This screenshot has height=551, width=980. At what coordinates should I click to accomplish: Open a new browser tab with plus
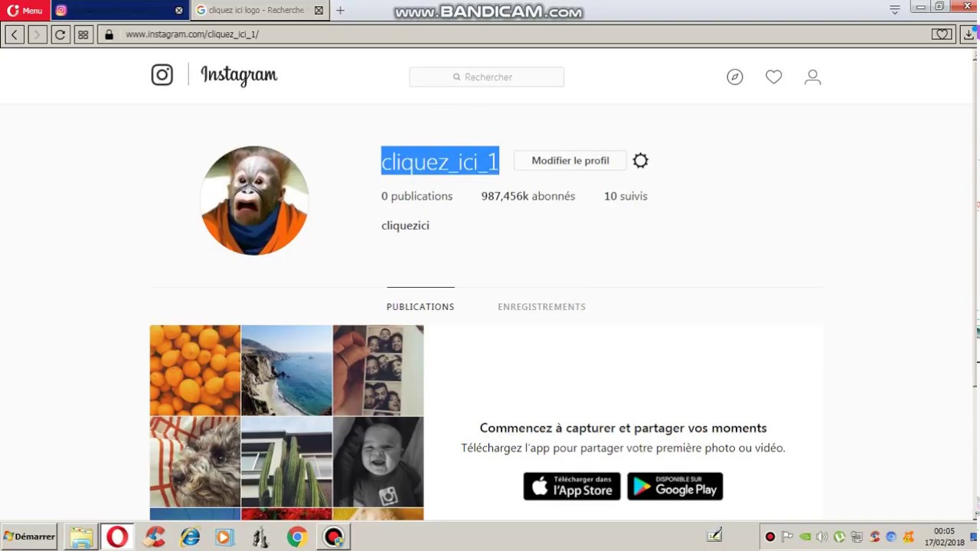pyautogui.click(x=340, y=11)
